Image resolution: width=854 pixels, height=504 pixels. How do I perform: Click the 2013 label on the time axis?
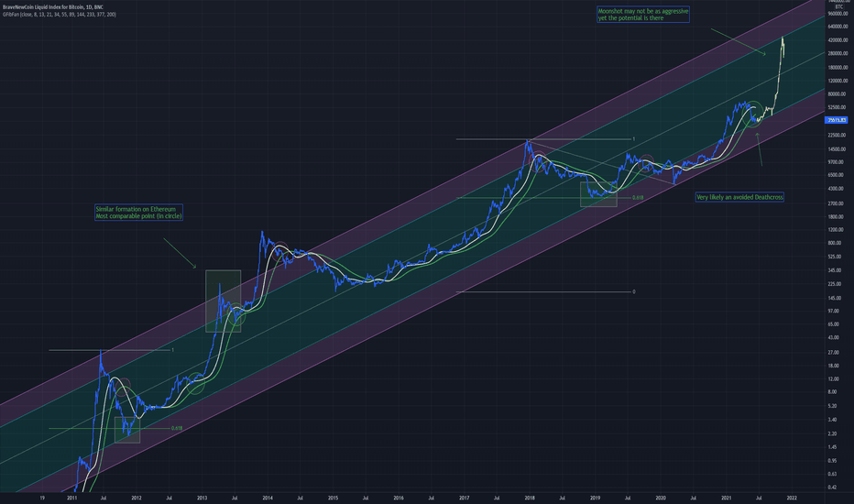pyautogui.click(x=203, y=498)
